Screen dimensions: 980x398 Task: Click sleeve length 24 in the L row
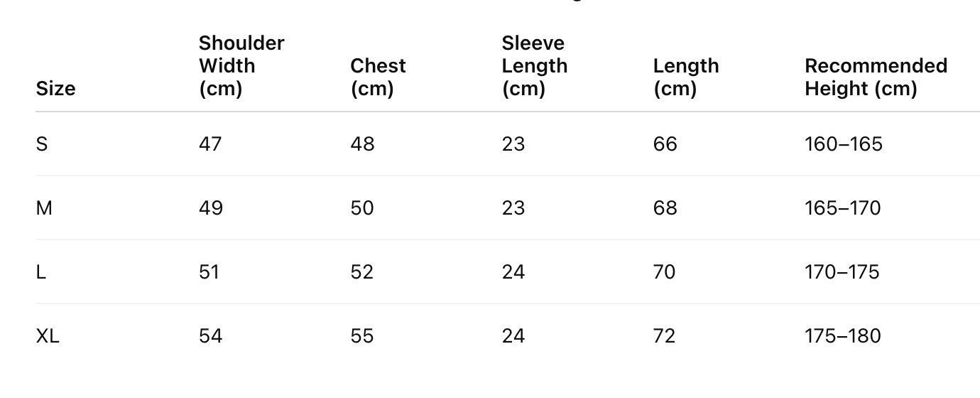coord(513,272)
